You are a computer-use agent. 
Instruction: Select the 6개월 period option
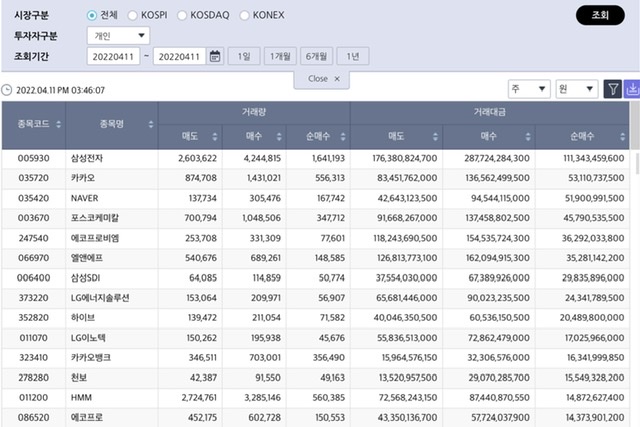click(316, 57)
